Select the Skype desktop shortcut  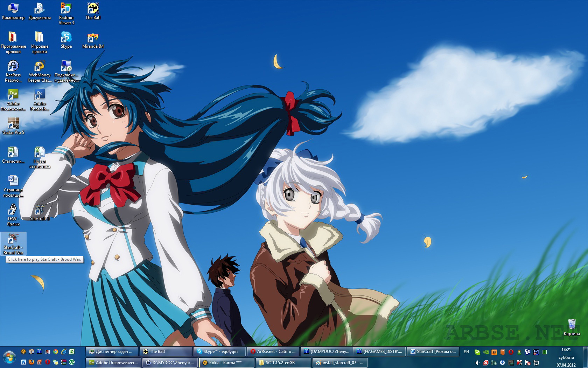pyautogui.click(x=66, y=40)
